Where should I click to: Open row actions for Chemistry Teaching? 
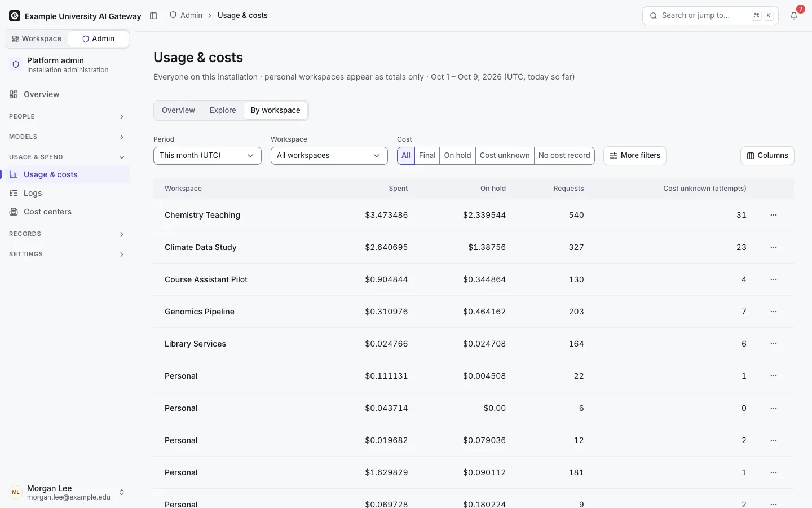(x=774, y=215)
